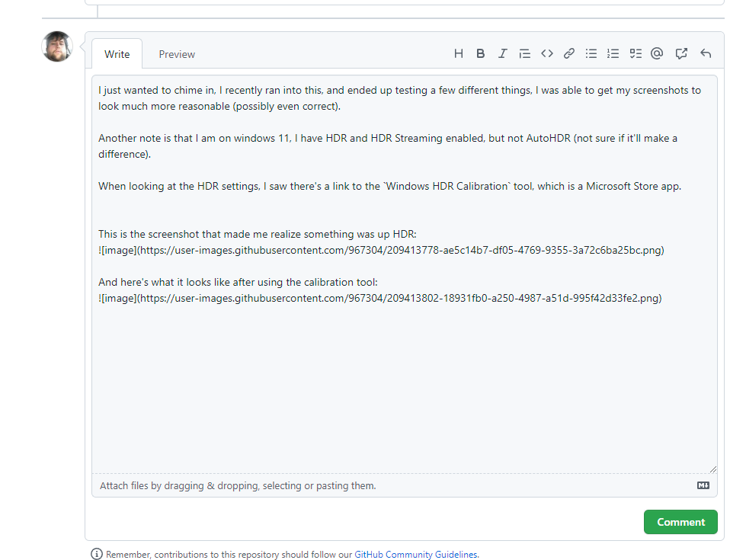Add a hyperlink with the chain icon

pyautogui.click(x=568, y=53)
